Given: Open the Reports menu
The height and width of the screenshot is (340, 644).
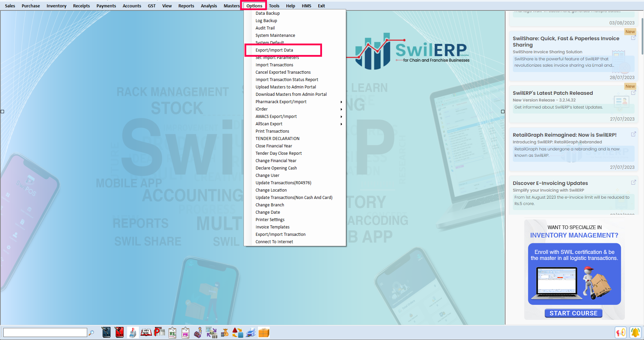Looking at the screenshot, I should click(x=186, y=6).
